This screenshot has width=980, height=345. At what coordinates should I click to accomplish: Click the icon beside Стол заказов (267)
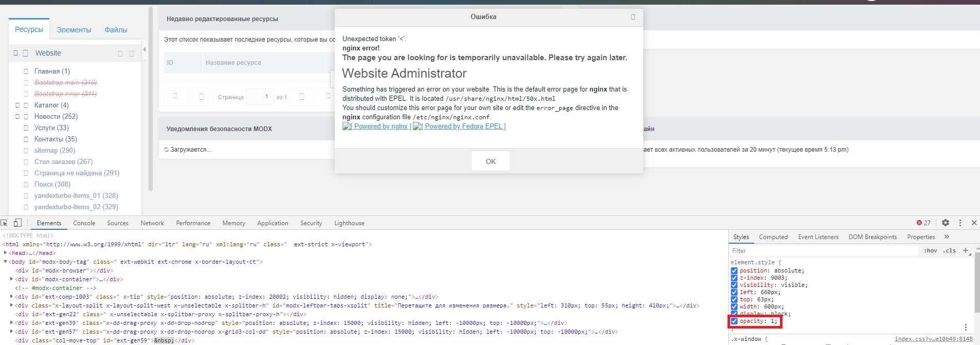click(26, 162)
